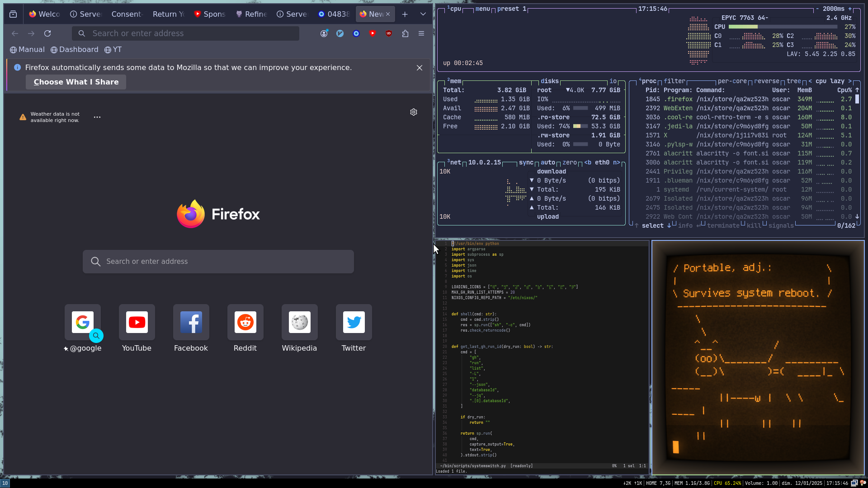Image resolution: width=868 pixels, height=488 pixels.
Task: Reload the current Firefox page
Action: (47, 33)
